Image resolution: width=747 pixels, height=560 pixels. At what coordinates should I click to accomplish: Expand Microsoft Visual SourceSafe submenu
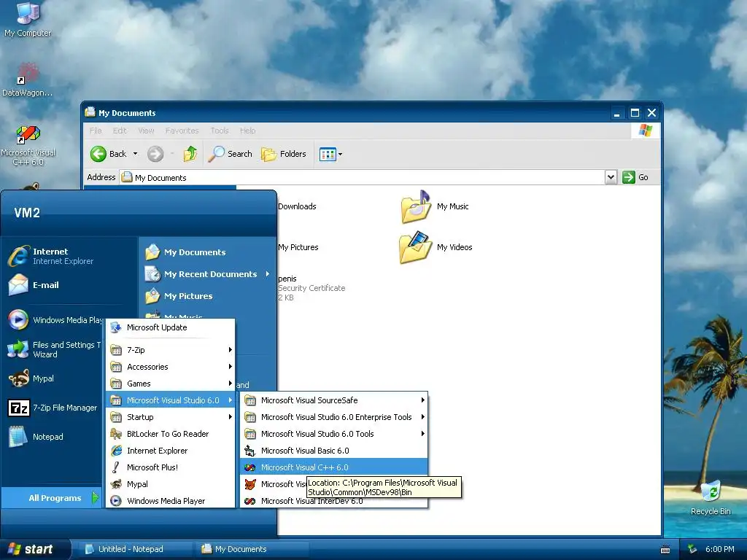click(x=334, y=400)
